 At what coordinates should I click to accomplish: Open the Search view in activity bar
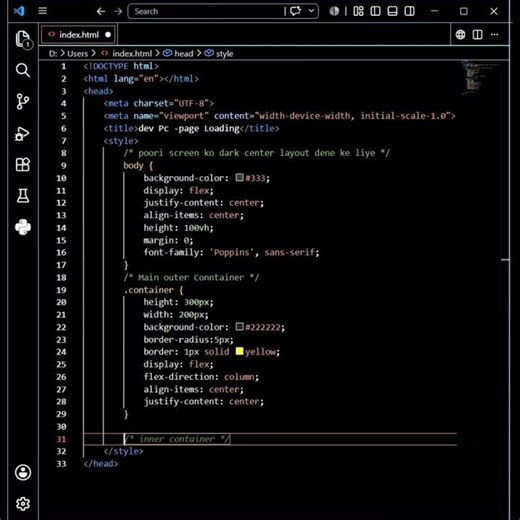click(x=23, y=70)
